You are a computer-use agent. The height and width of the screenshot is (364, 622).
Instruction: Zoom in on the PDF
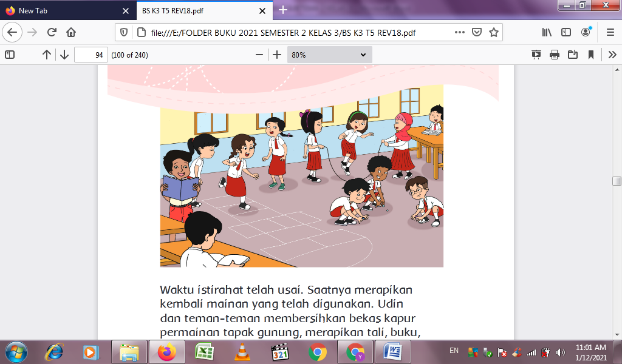coord(277,55)
